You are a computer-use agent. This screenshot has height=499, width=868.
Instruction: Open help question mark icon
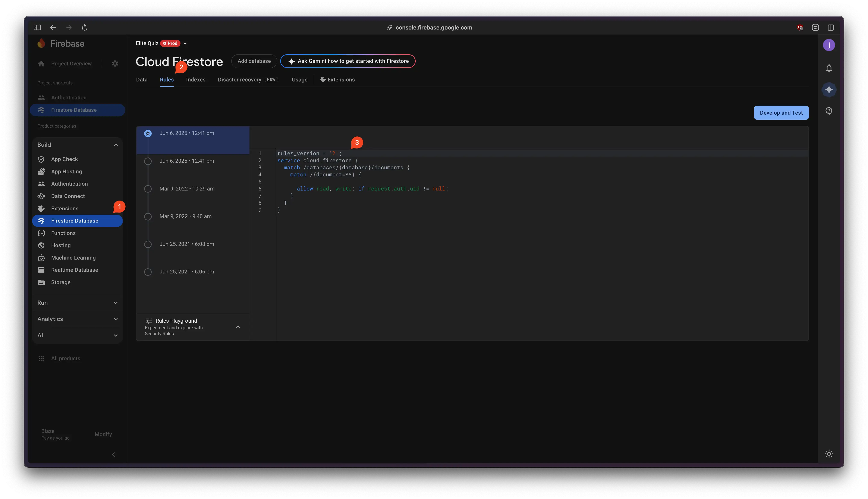click(829, 111)
